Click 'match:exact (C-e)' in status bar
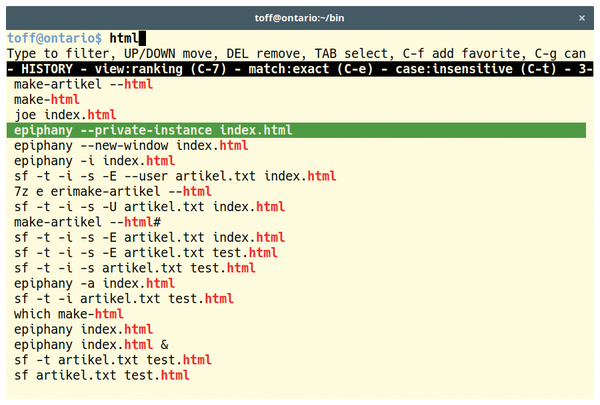Screen dimensions: 600x405 coord(311,69)
